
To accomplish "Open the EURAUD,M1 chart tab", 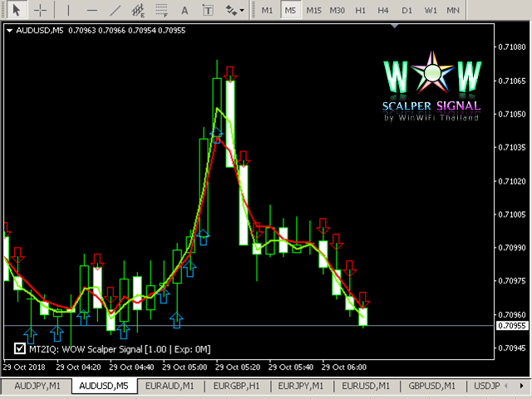I will click(x=170, y=386).
